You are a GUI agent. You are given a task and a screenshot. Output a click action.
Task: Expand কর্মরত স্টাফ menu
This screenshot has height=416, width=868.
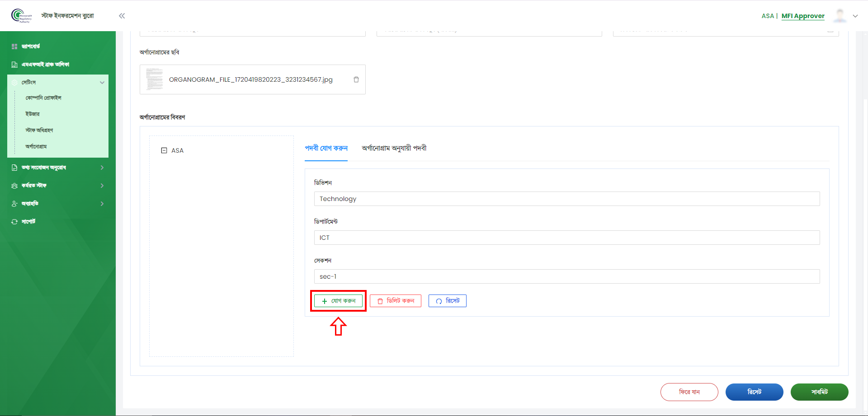[58, 186]
